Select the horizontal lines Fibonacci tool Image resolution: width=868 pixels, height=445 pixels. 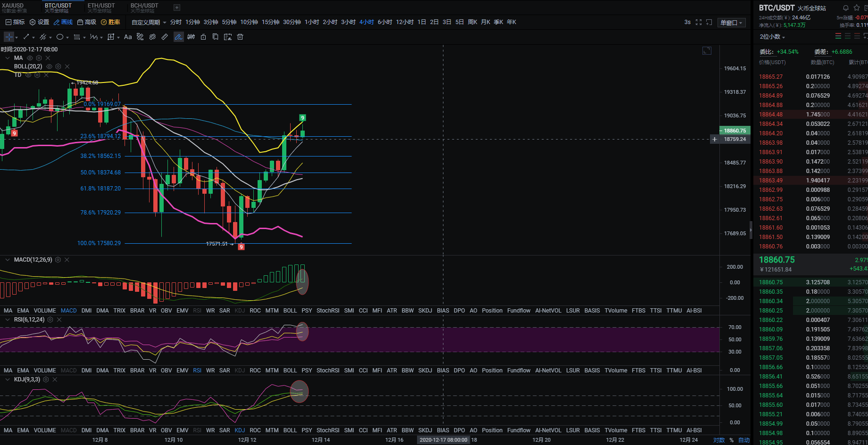[x=77, y=37]
